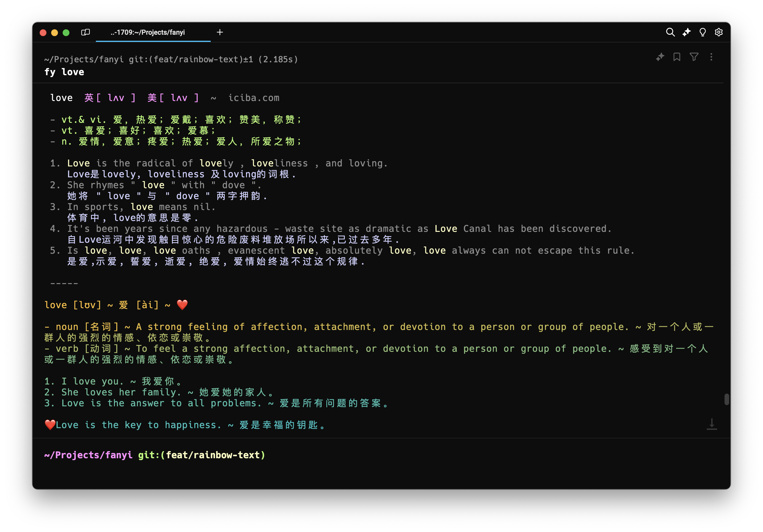Screen dimensions: 763x532
Task: Open the terminal search magnifier icon
Action: point(670,32)
